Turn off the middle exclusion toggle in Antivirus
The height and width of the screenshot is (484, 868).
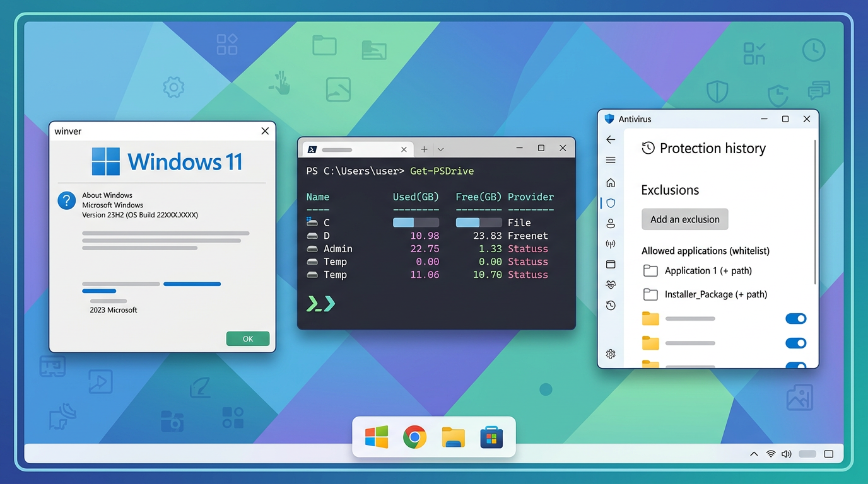[x=796, y=343]
